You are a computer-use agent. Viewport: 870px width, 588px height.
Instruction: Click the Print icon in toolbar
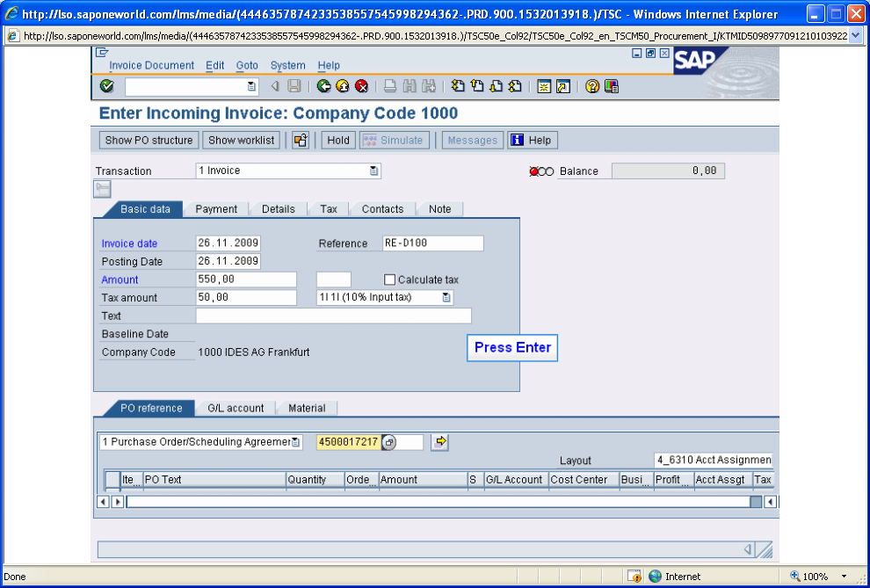[x=390, y=86]
